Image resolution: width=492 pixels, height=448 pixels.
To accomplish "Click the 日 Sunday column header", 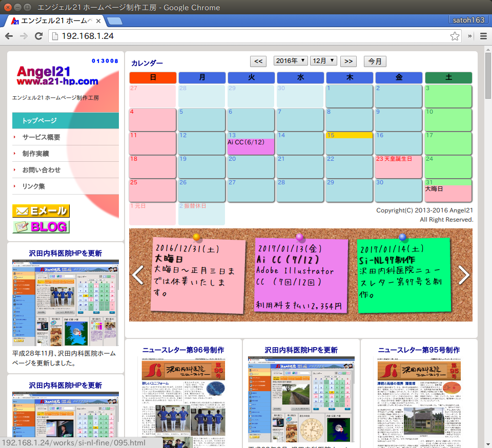I will 153,77.
